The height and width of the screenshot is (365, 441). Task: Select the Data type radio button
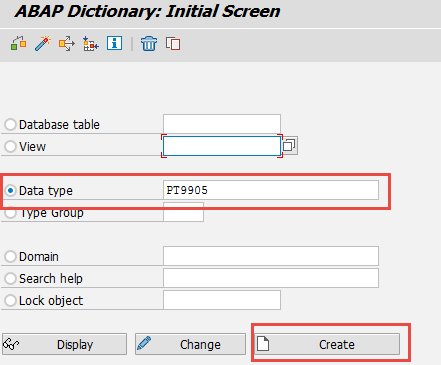point(10,190)
